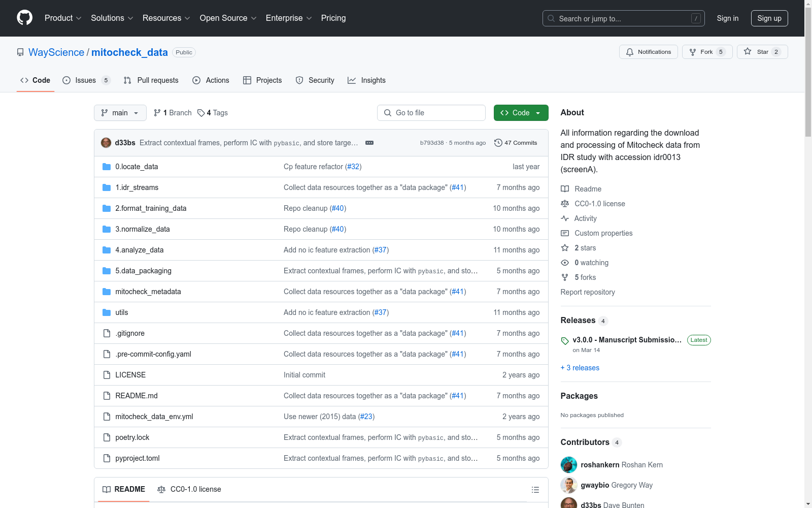Open the Pull requests tab
This screenshot has width=812, height=508.
[151, 80]
